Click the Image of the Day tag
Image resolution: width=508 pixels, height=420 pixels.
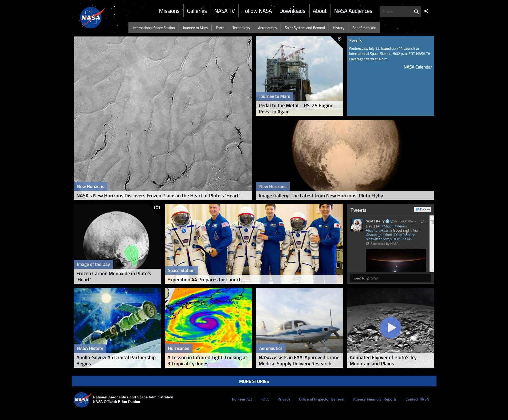pos(93,264)
